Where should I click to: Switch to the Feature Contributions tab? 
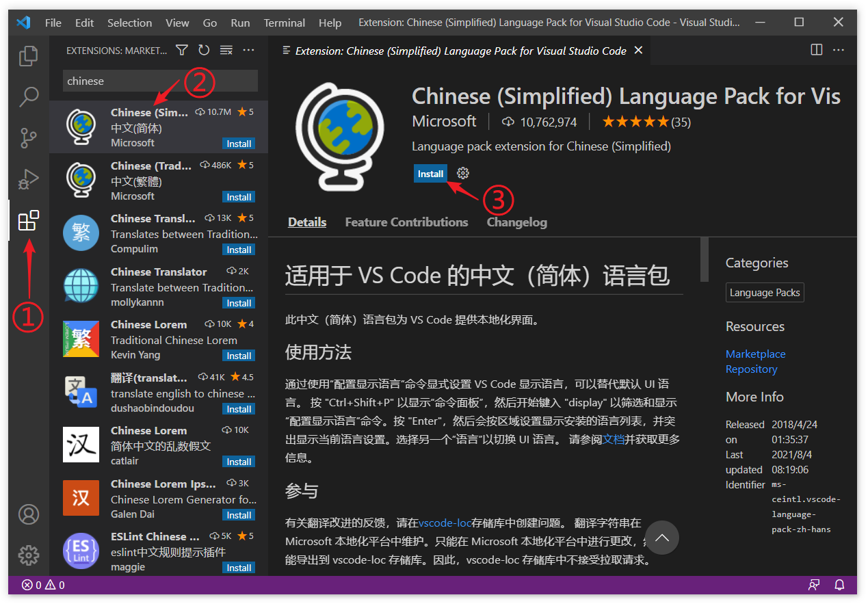(406, 222)
